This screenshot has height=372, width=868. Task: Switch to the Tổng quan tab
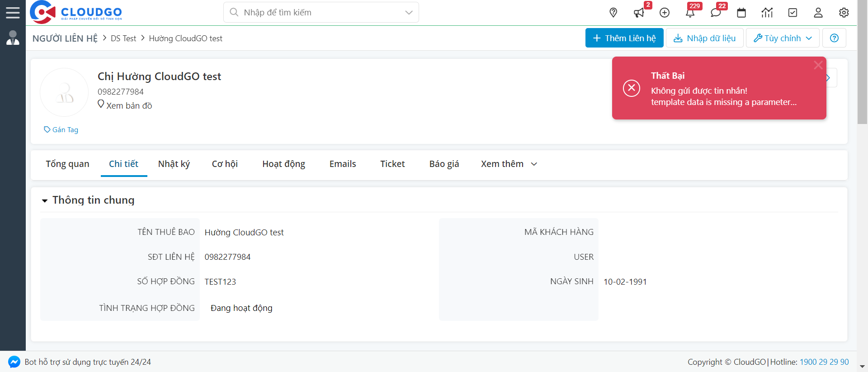pyautogui.click(x=67, y=164)
